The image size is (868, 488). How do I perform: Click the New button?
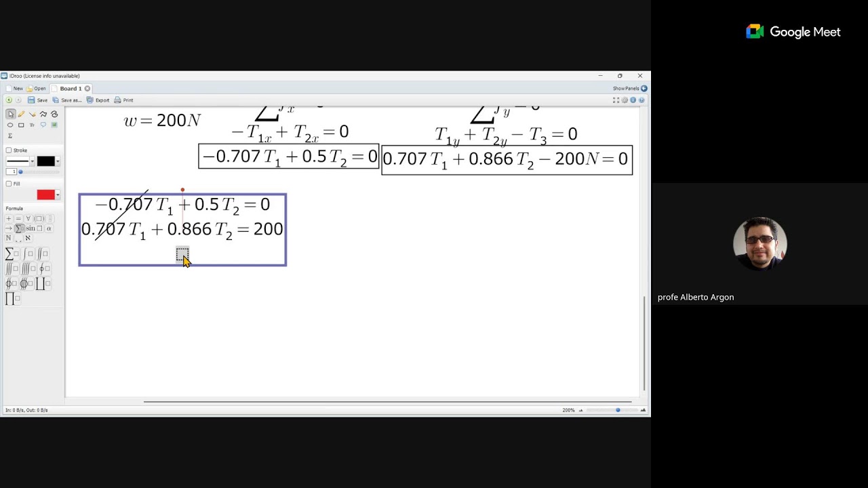point(14,89)
